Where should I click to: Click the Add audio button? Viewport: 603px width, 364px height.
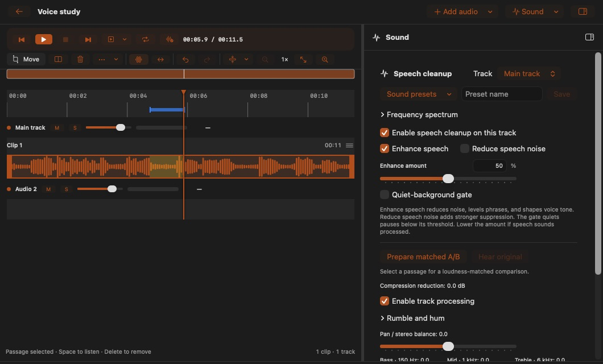(x=456, y=11)
